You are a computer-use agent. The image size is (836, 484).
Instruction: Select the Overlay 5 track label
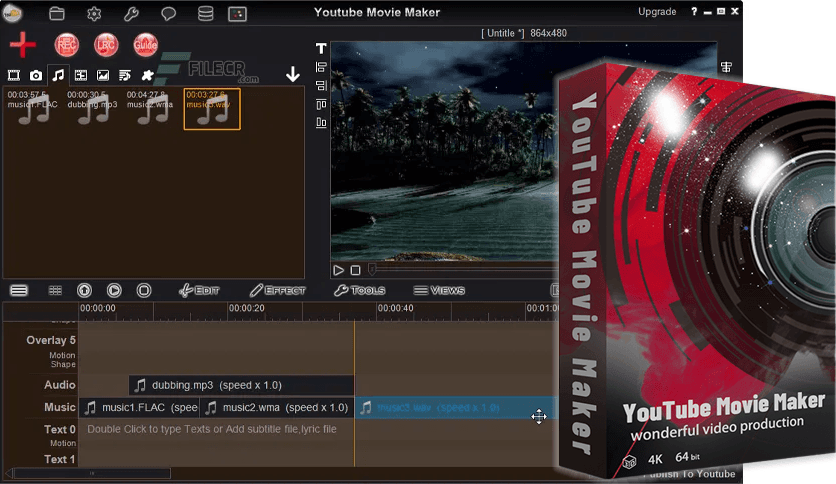pyautogui.click(x=51, y=340)
